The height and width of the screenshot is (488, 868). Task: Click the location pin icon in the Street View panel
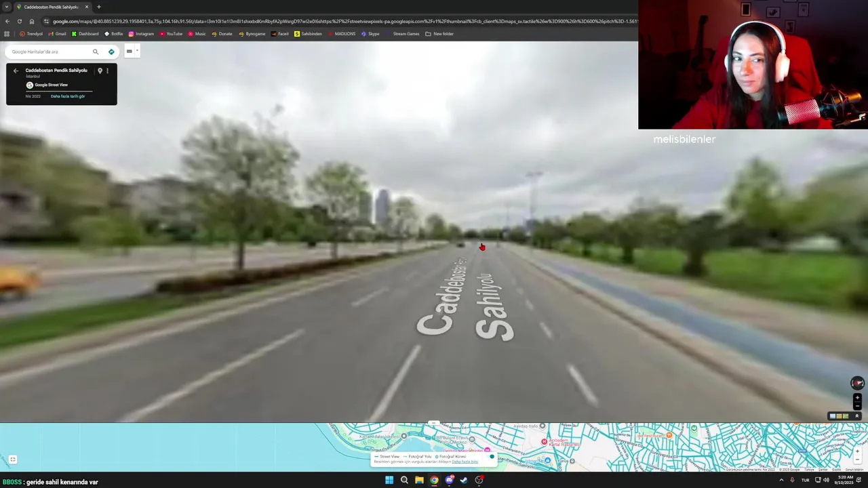[100, 70]
